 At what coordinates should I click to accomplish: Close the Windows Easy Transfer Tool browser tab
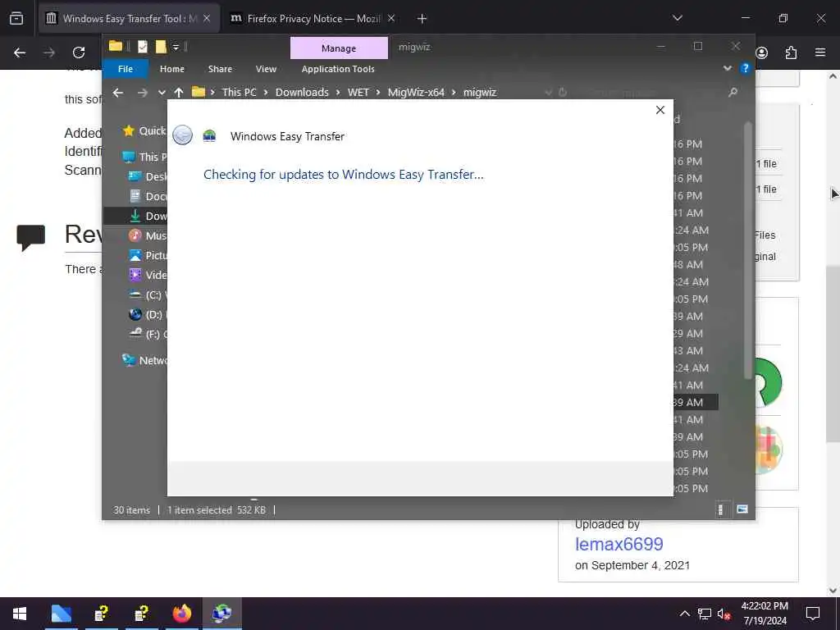point(207,18)
